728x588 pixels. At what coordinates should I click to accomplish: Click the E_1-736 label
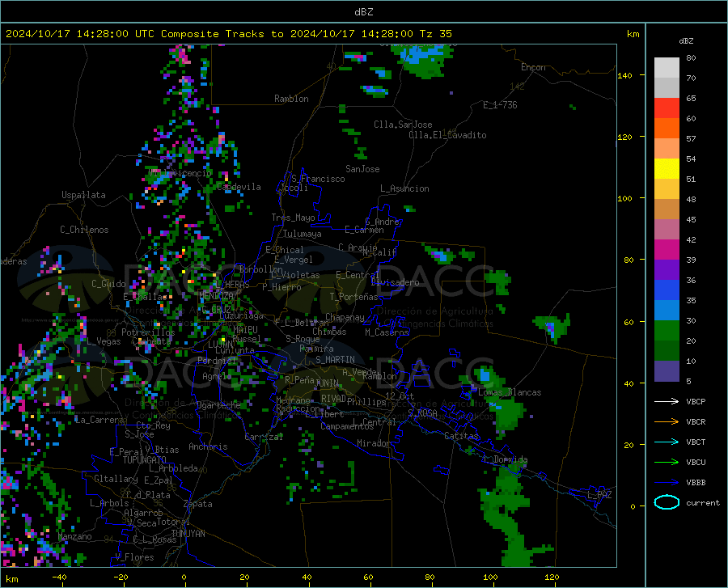(500, 105)
